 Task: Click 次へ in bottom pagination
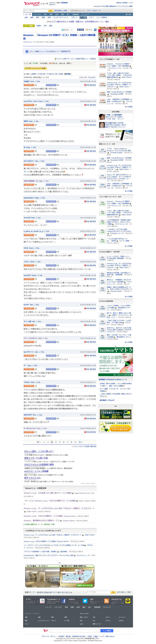click(x=80, y=442)
